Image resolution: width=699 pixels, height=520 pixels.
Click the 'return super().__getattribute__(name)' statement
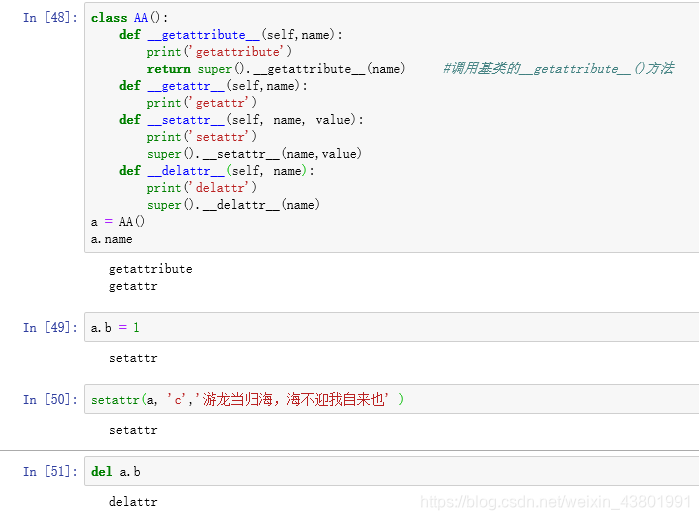click(x=276, y=69)
